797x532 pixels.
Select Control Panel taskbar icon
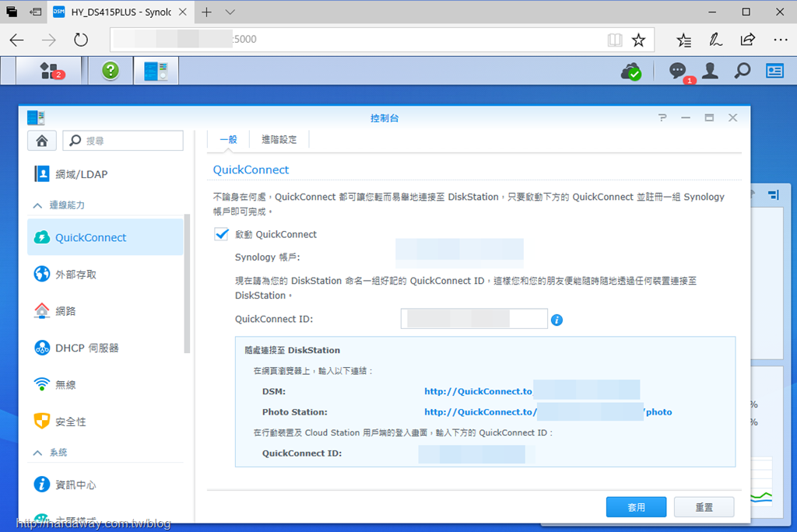click(156, 71)
